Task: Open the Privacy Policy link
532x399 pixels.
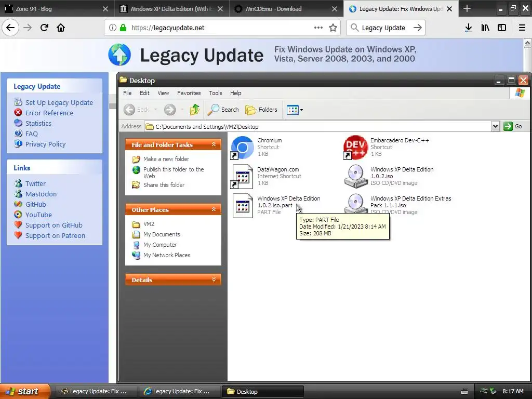Action: coord(46,144)
